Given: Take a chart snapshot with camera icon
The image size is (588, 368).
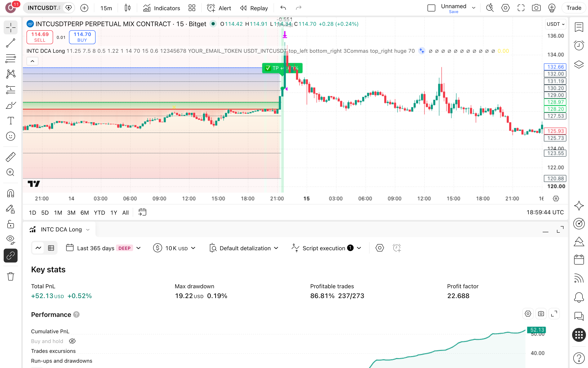Looking at the screenshot, I should [536, 8].
